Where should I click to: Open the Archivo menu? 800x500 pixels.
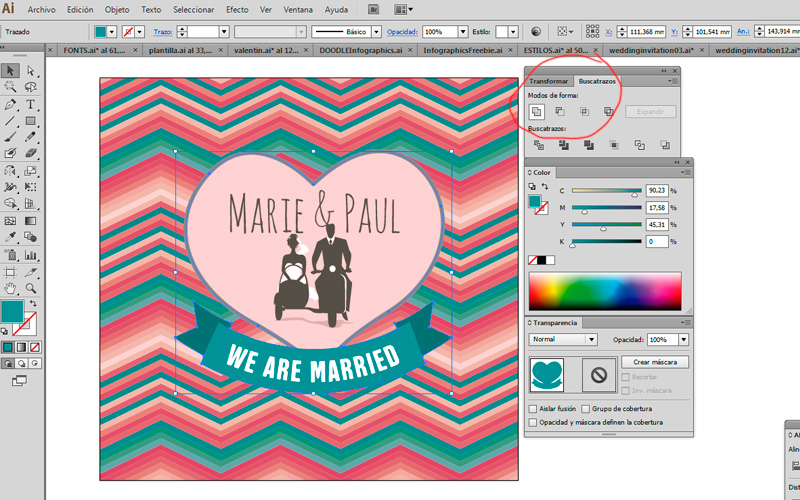[x=41, y=9]
